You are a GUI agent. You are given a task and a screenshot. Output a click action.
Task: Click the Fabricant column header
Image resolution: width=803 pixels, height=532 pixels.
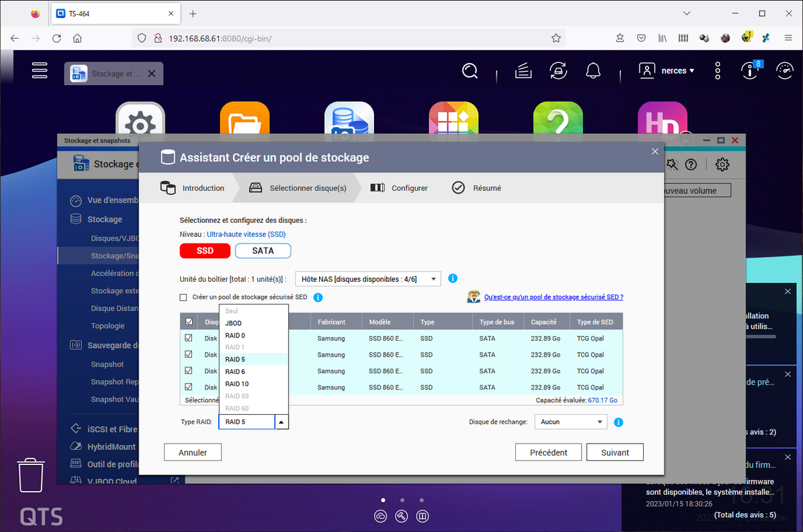click(x=337, y=322)
